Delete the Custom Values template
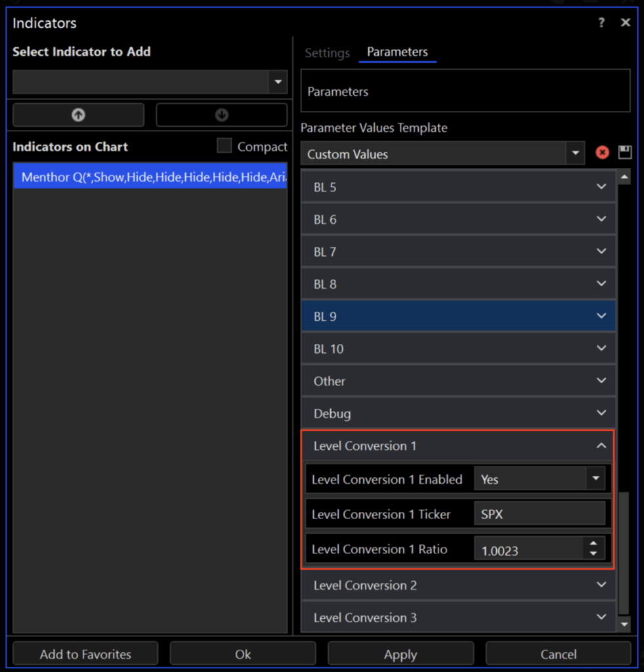The width and height of the screenshot is (644, 672). coord(602,153)
